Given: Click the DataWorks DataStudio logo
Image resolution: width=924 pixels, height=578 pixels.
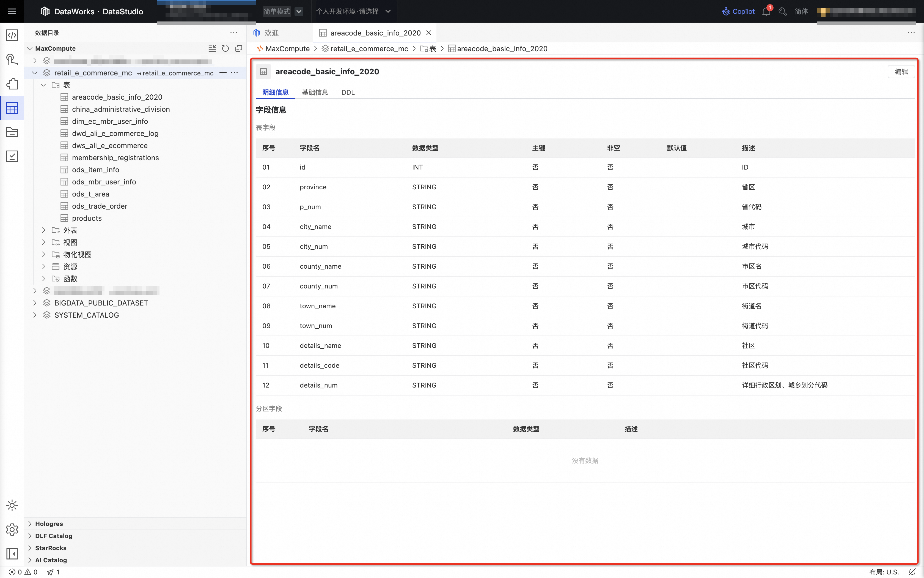Looking at the screenshot, I should coord(92,12).
